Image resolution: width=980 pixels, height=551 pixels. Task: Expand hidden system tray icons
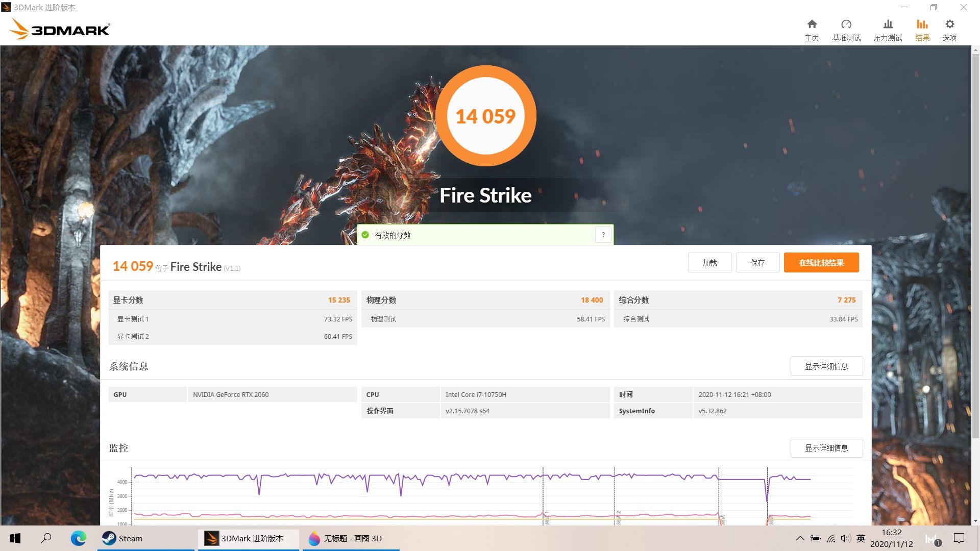pos(800,538)
